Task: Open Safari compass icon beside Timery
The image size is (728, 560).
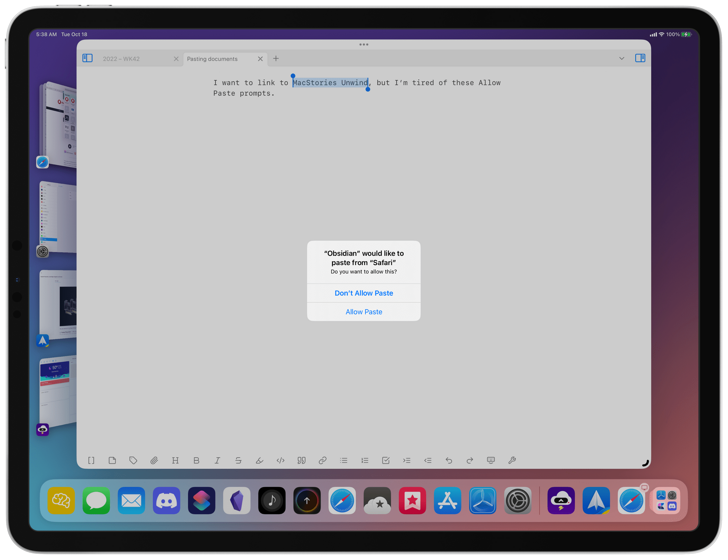Action: (x=342, y=501)
